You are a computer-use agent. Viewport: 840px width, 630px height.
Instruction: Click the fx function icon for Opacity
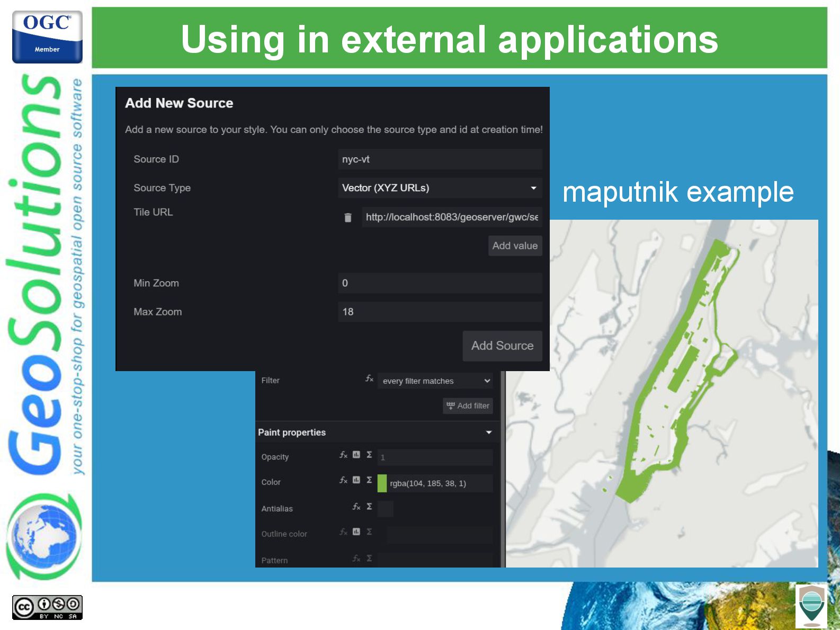click(x=343, y=455)
